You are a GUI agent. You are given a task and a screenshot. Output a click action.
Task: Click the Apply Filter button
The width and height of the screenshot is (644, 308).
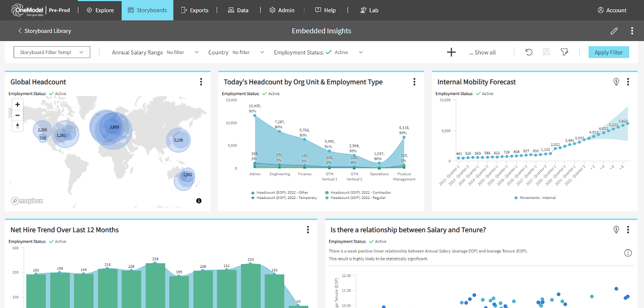point(608,52)
